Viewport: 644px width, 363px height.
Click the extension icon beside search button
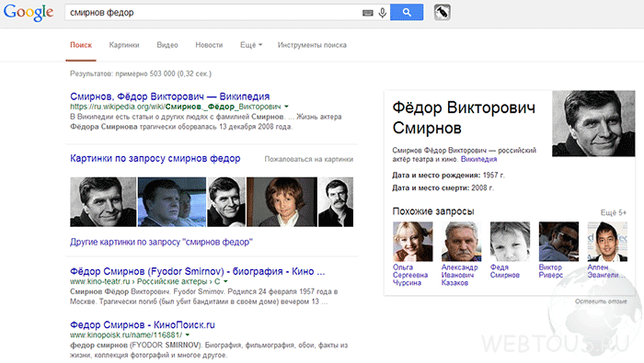pos(443,12)
